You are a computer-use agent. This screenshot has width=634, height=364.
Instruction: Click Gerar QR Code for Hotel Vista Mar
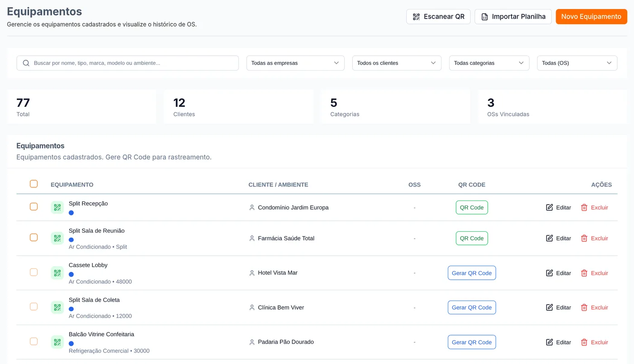point(472,273)
